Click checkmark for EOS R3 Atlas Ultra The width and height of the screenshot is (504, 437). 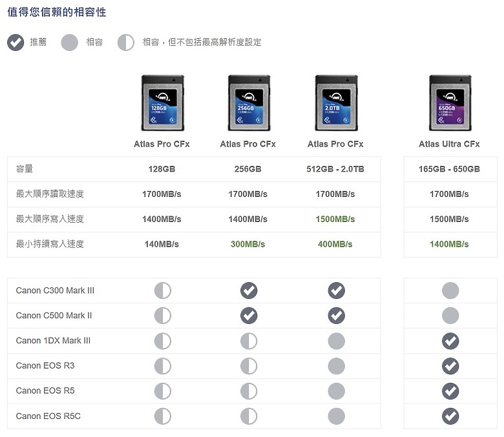pyautogui.click(x=450, y=366)
